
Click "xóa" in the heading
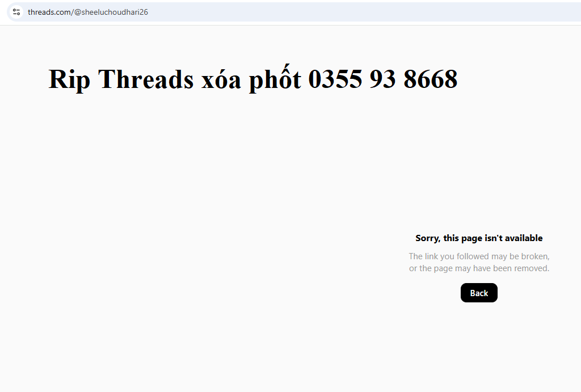pos(221,78)
